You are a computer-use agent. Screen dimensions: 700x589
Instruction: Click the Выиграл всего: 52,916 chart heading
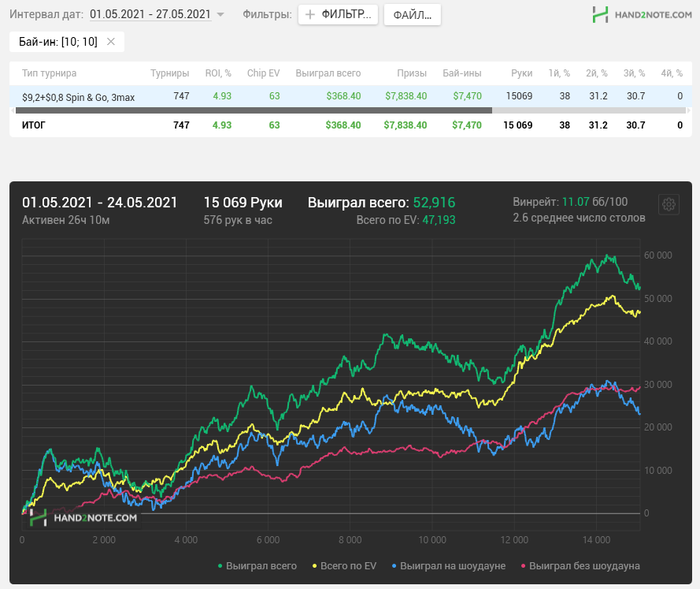click(382, 203)
